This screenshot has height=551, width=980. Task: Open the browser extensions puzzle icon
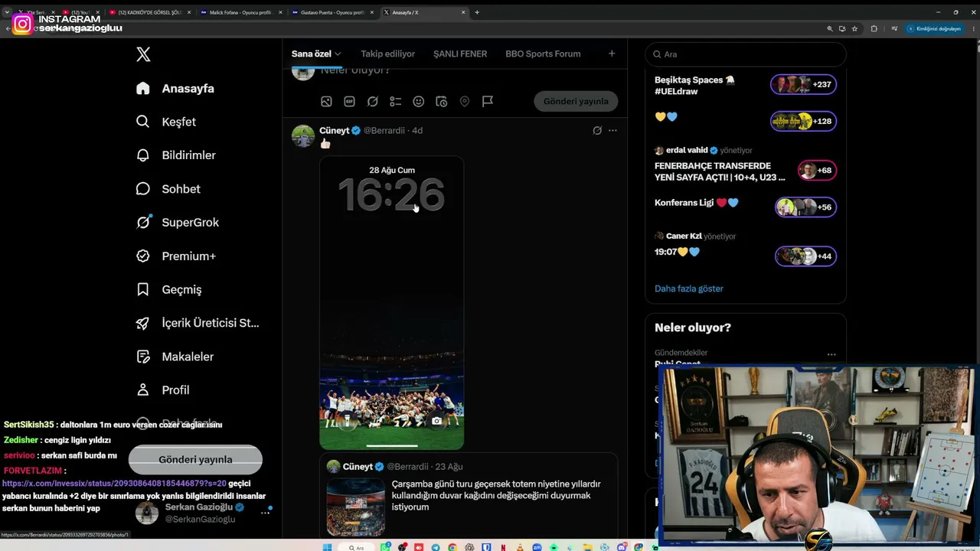pyautogui.click(x=874, y=28)
